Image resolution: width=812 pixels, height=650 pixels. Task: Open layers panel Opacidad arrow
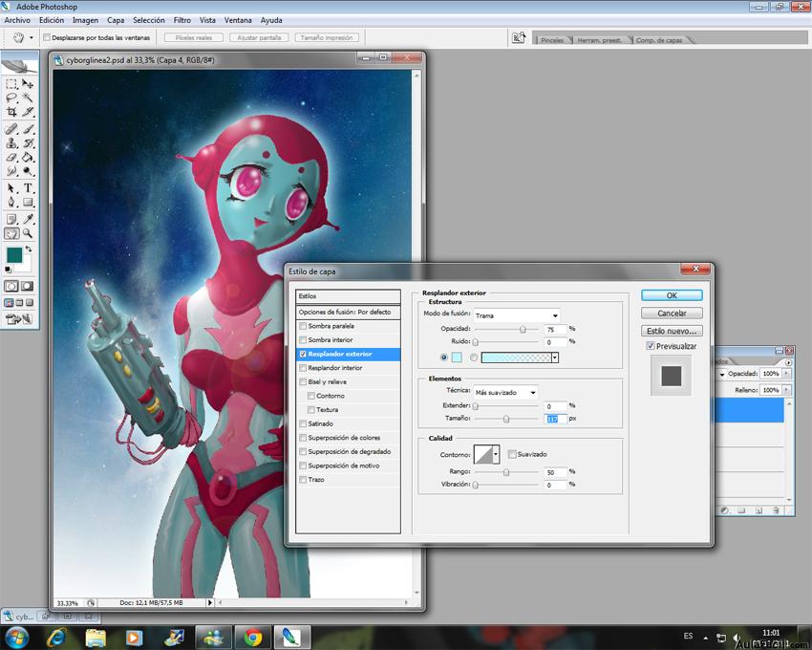point(786,373)
